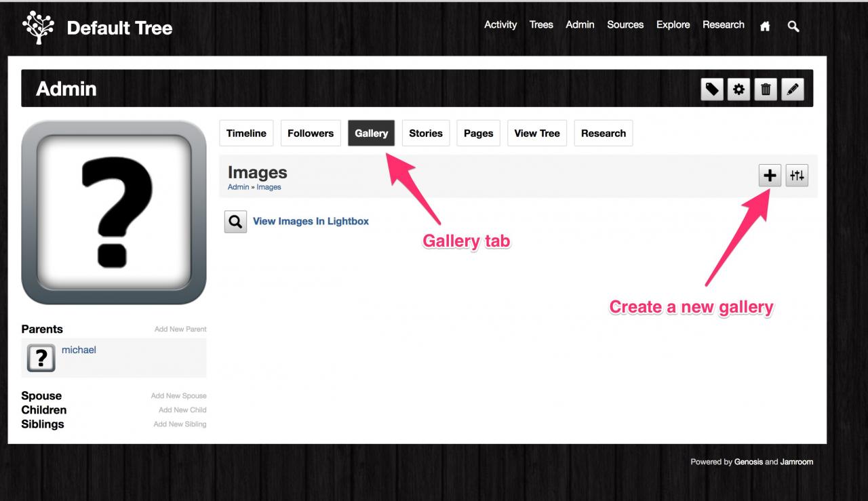Open the Sources menu item
The image size is (868, 501).
[x=625, y=25]
